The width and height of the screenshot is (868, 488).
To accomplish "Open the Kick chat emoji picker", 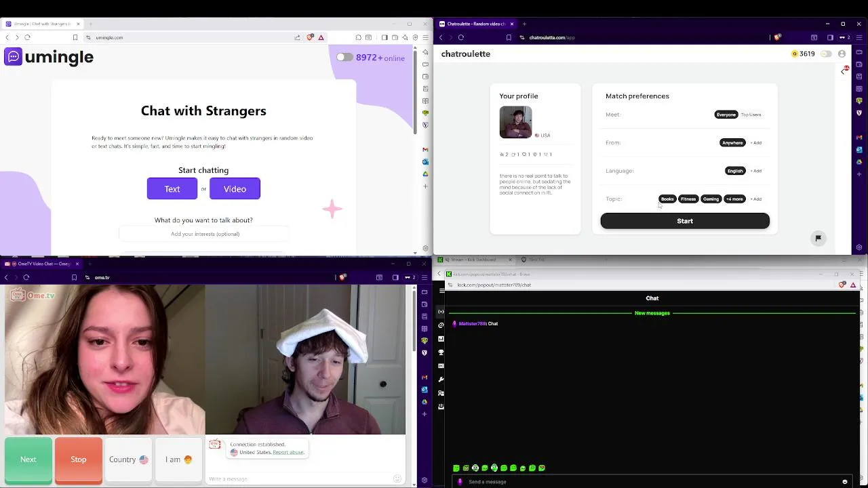I will point(845,482).
